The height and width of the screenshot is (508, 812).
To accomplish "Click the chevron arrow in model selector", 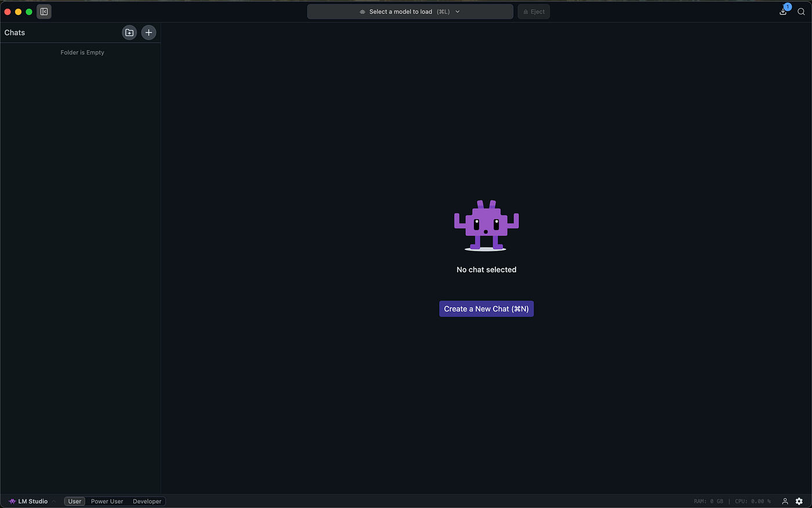I will click(458, 12).
